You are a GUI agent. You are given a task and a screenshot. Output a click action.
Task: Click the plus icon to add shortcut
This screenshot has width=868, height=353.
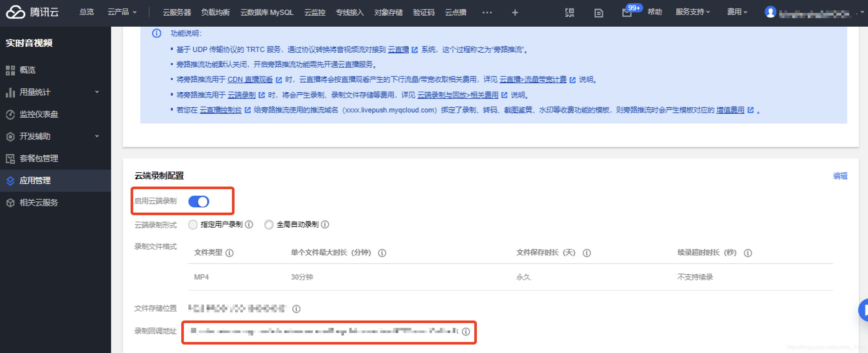point(515,12)
